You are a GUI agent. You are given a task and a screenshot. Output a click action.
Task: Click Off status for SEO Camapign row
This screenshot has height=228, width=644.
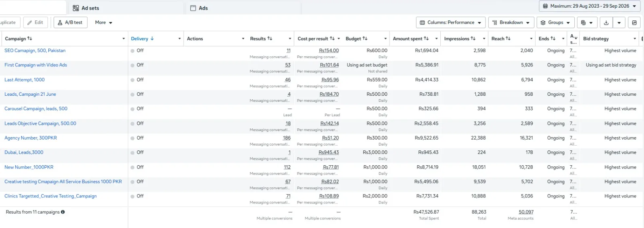coord(140,51)
